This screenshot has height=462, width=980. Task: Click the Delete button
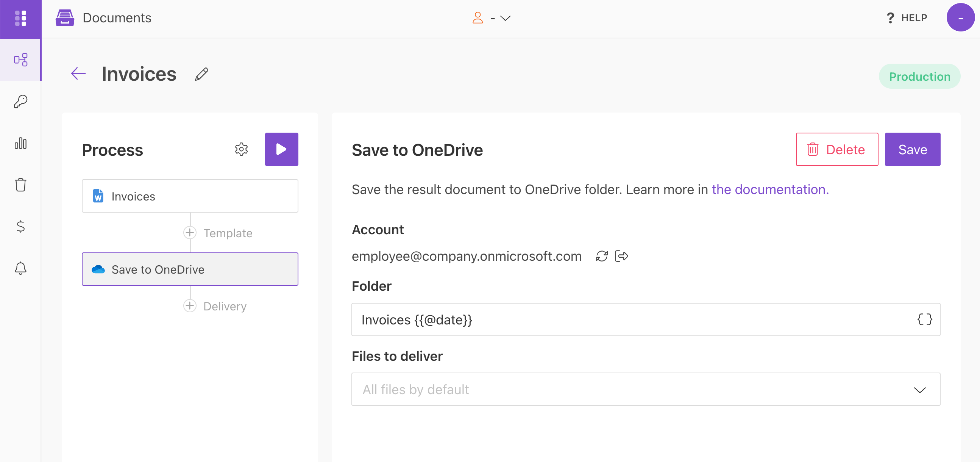coord(837,149)
